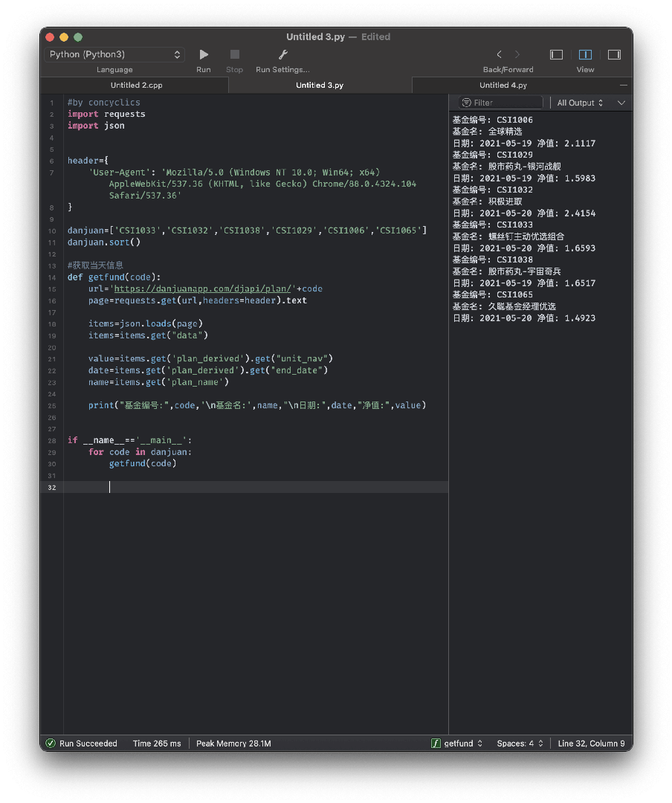The height and width of the screenshot is (803, 672).
Task: Click the '#获取当天信息' comment line
Action: 95,265
